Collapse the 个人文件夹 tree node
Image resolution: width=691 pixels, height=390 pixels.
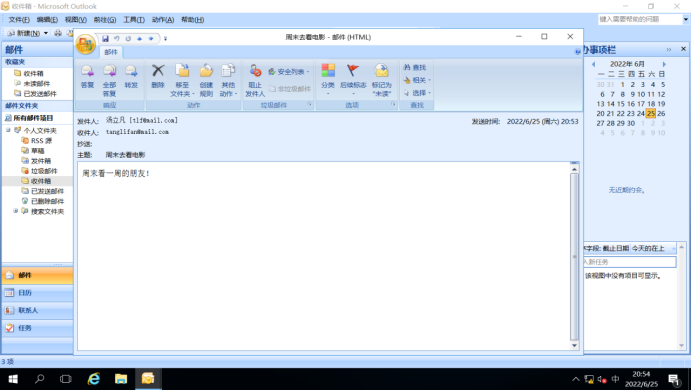click(x=8, y=130)
